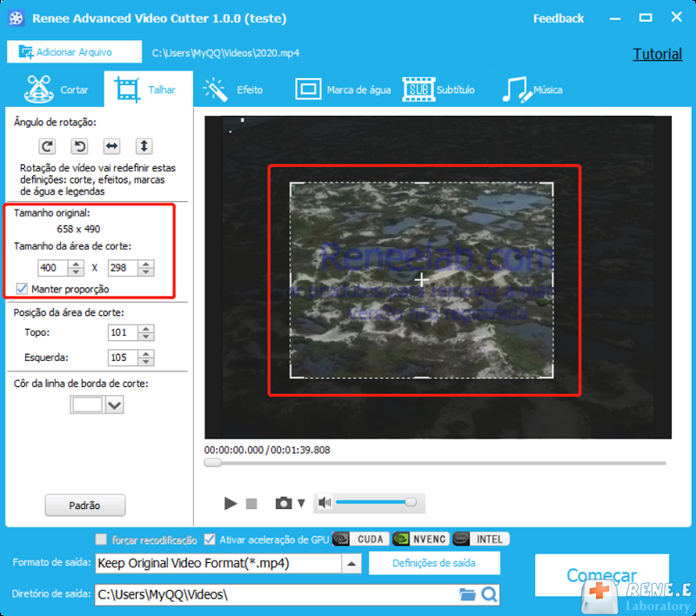Click the rotate clockwise icon
The height and width of the screenshot is (616, 696).
click(47, 146)
